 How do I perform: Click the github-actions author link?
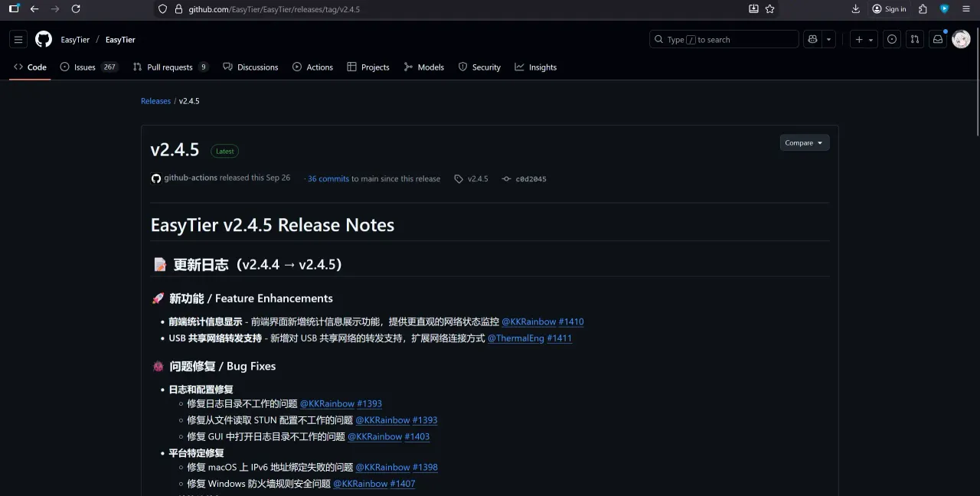click(191, 178)
